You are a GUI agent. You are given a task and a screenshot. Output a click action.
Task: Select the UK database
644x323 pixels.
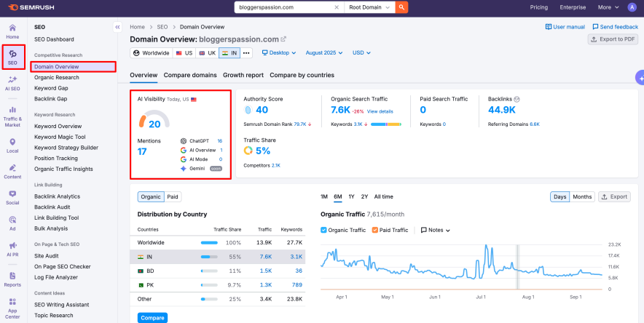(x=207, y=53)
